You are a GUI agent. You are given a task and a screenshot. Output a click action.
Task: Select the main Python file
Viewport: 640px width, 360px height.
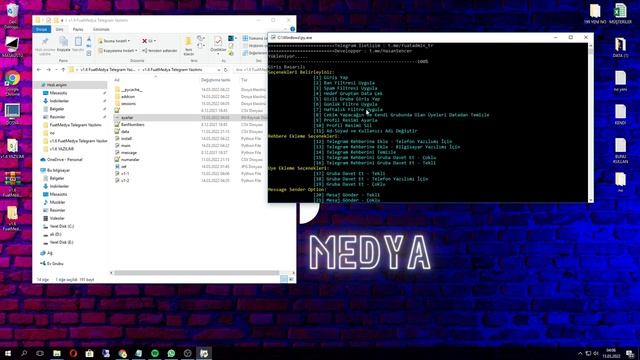point(126,145)
